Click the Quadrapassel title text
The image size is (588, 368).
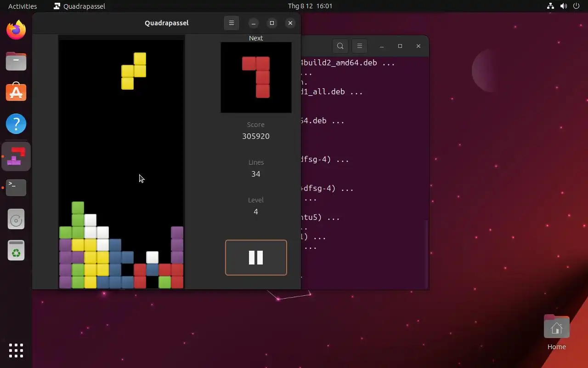point(166,23)
